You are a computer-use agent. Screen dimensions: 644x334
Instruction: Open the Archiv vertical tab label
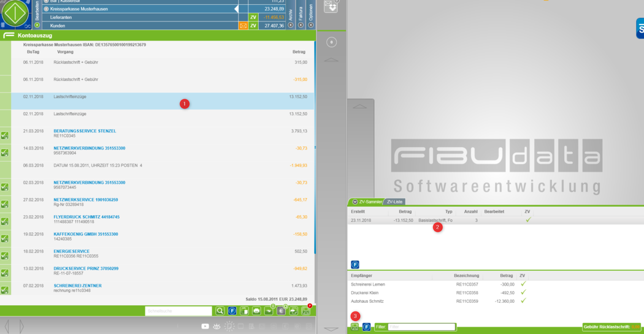291,15
